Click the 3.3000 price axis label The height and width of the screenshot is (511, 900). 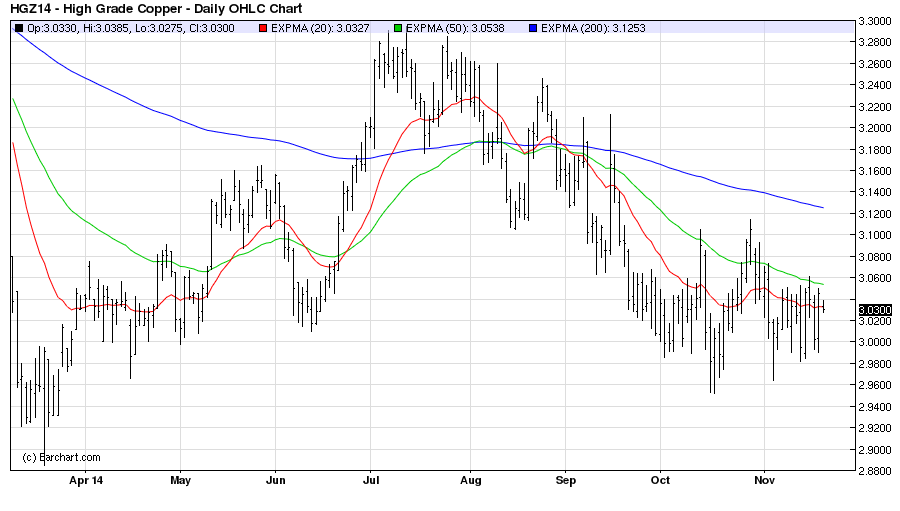pyautogui.click(x=875, y=21)
